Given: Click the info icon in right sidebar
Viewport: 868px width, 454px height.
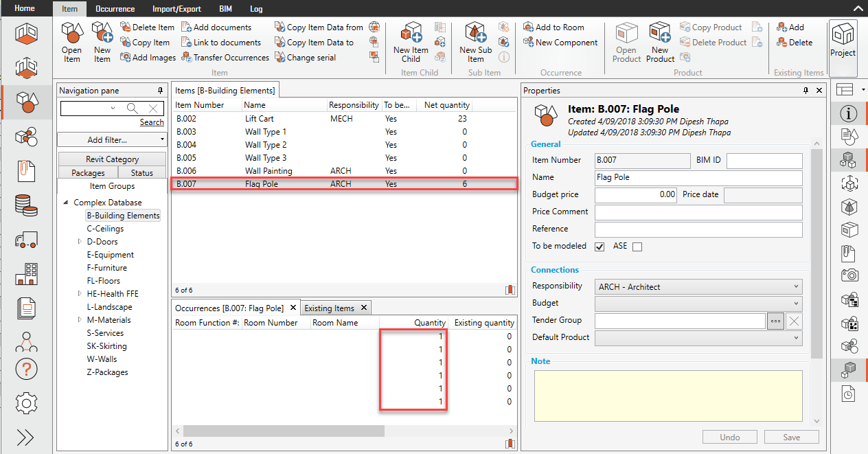Looking at the screenshot, I should (849, 113).
